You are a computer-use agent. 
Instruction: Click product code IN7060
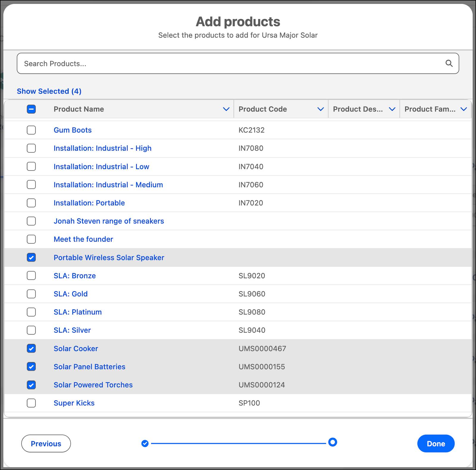[251, 185]
